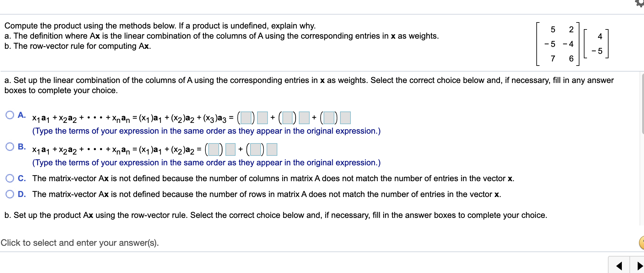Select answer choice B radio button

coord(10,146)
